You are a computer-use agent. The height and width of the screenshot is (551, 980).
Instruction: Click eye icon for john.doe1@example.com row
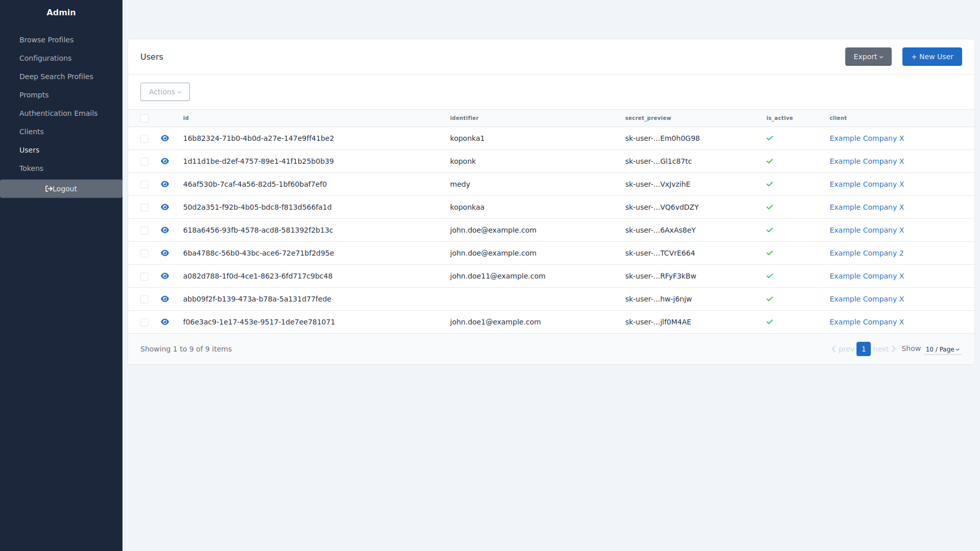165,322
